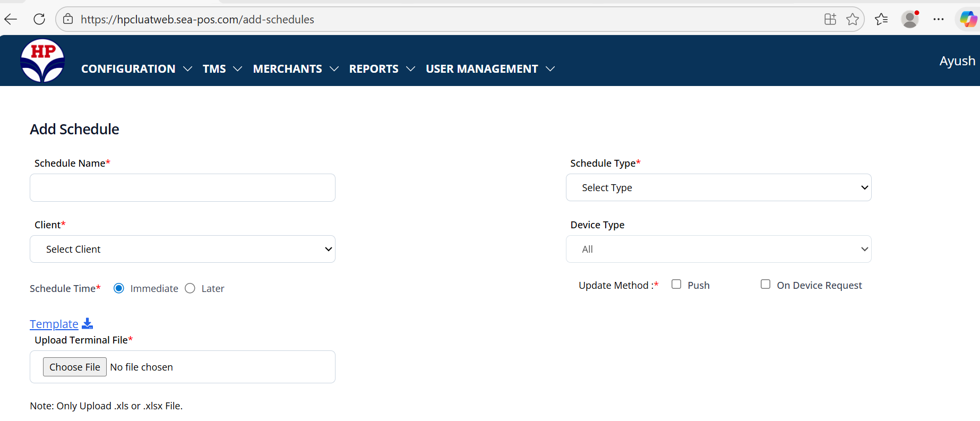This screenshot has height=421, width=980.
Task: Select the Later schedule time option
Action: pyautogui.click(x=190, y=288)
